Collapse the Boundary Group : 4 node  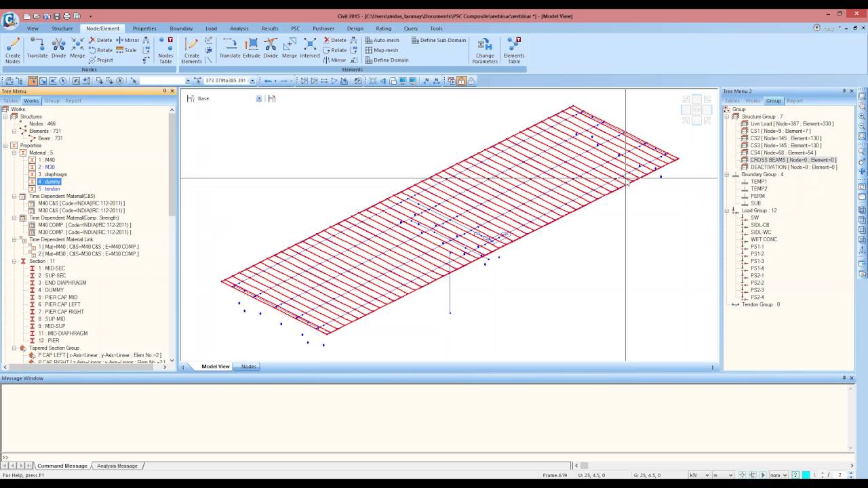(x=727, y=174)
